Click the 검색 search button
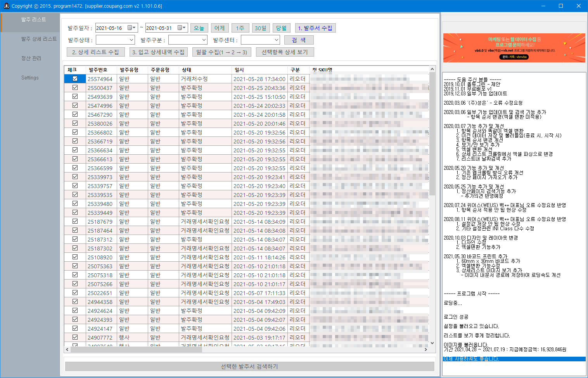This screenshot has width=588, height=378. tap(299, 40)
